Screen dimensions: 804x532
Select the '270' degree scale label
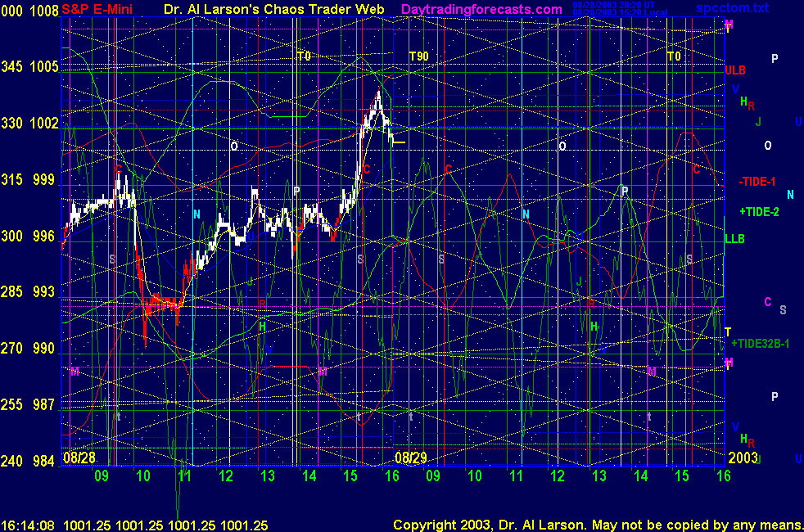point(11,348)
